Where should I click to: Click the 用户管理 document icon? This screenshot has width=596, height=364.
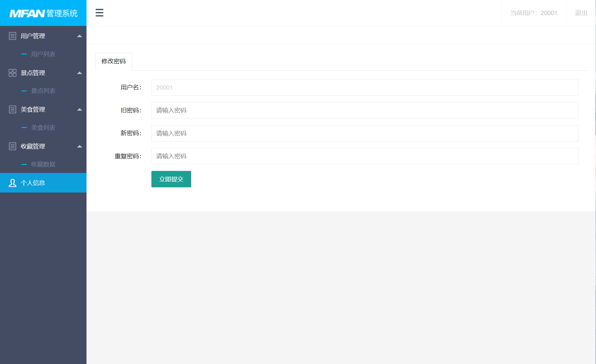point(12,35)
